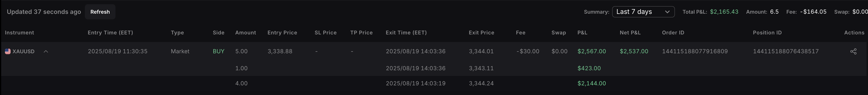Screen dimensions: 868x95
Task: Select the 1.00 partial close row
Action: pyautogui.click(x=434, y=68)
